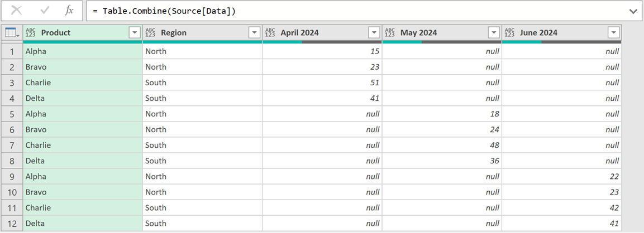Open the May 2024 filter dropdown
This screenshot has height=233, width=644.
(494, 33)
